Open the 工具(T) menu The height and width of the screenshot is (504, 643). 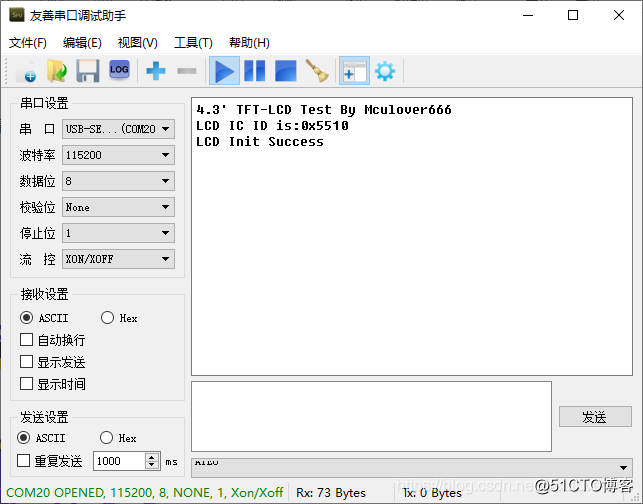pyautogui.click(x=193, y=43)
